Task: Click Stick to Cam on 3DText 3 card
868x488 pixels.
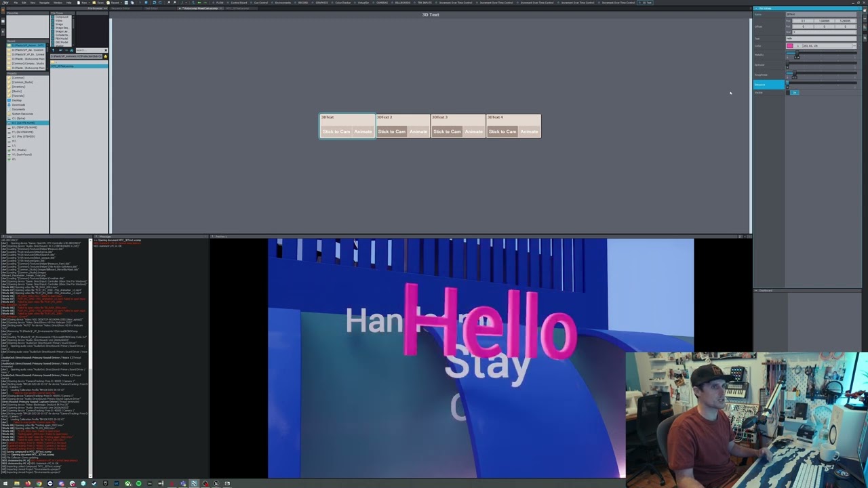Action: (447, 131)
